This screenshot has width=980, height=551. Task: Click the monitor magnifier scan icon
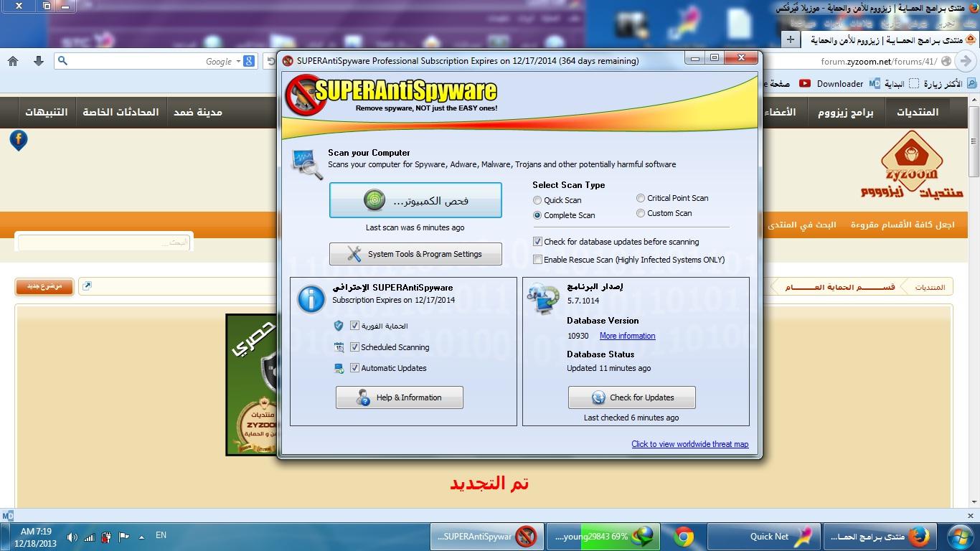pyautogui.click(x=307, y=163)
